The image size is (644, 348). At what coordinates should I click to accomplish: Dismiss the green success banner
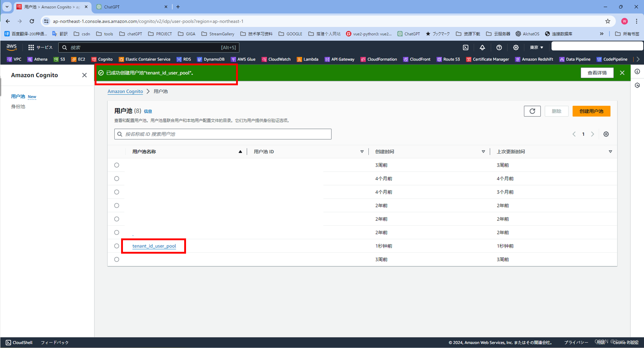coord(622,73)
